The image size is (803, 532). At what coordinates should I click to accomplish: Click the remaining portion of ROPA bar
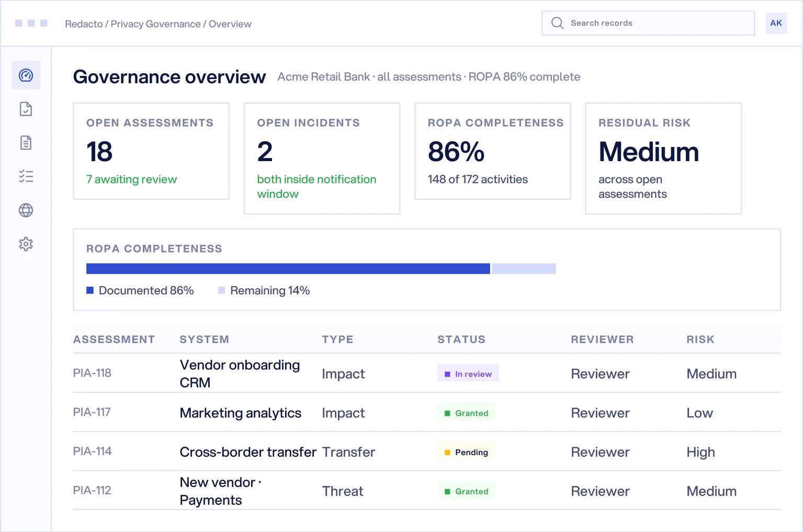[x=524, y=269]
